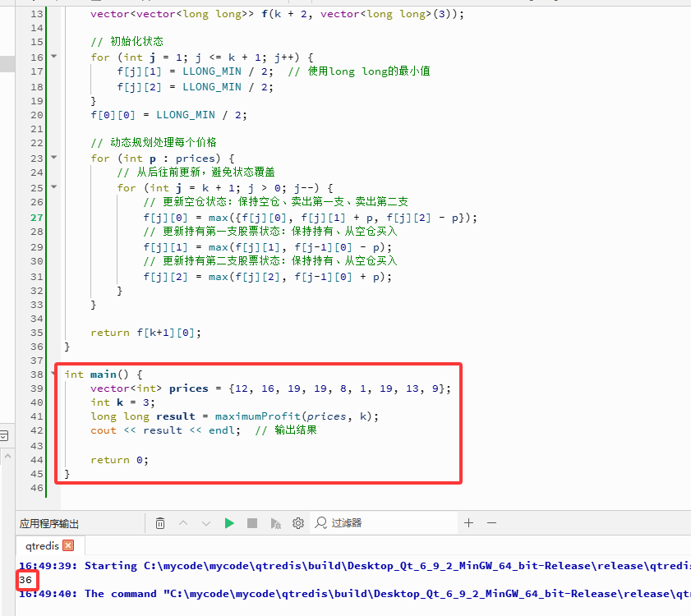This screenshot has height=616, width=691.
Task: Click line number 38 in the gutter
Action: click(37, 375)
